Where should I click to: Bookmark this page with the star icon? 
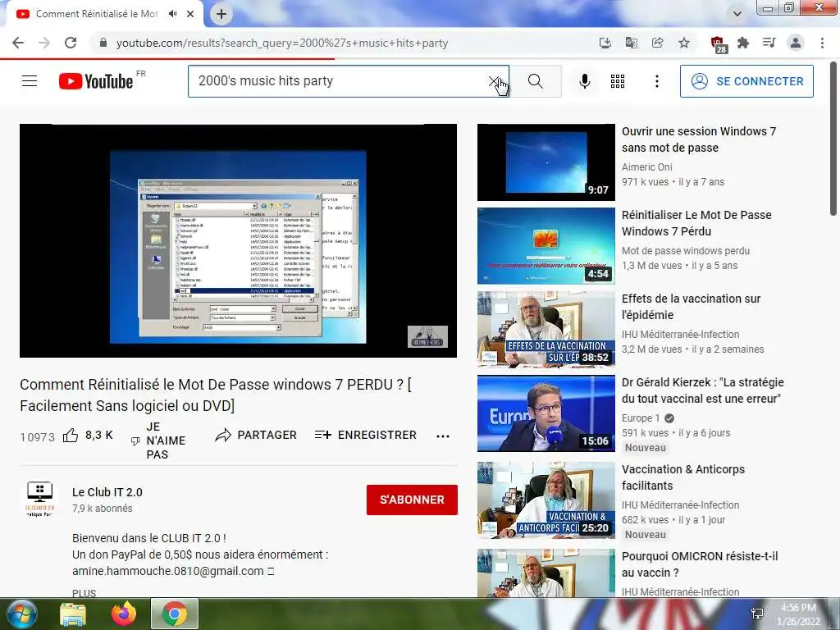684,43
